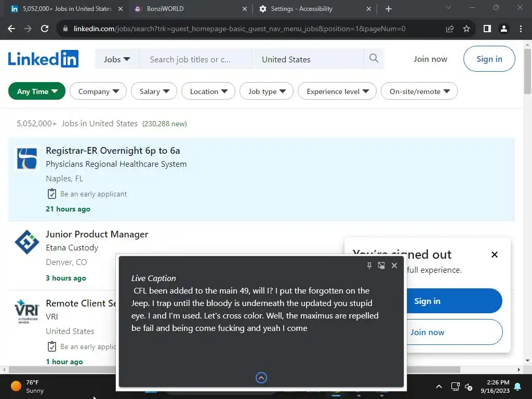532x399 pixels.
Task: Switch to the BonziWORLD tab
Action: coord(191,9)
